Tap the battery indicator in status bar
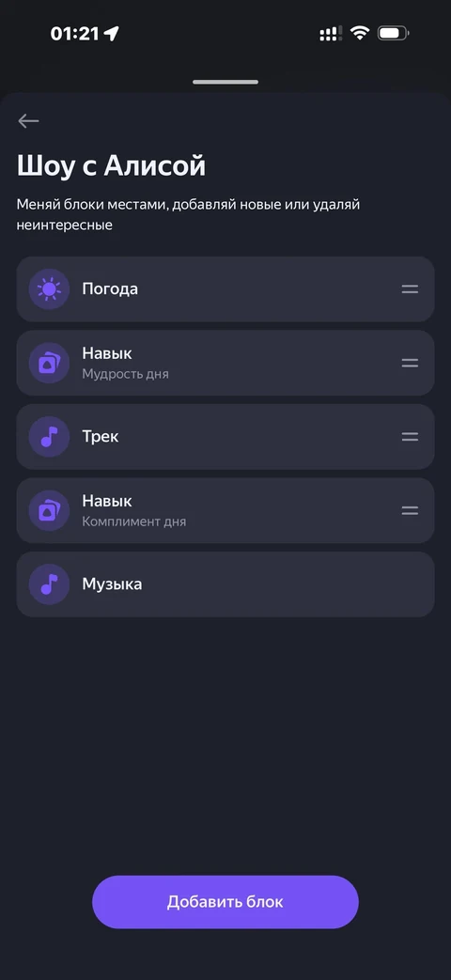The width and height of the screenshot is (451, 980). pos(394,33)
